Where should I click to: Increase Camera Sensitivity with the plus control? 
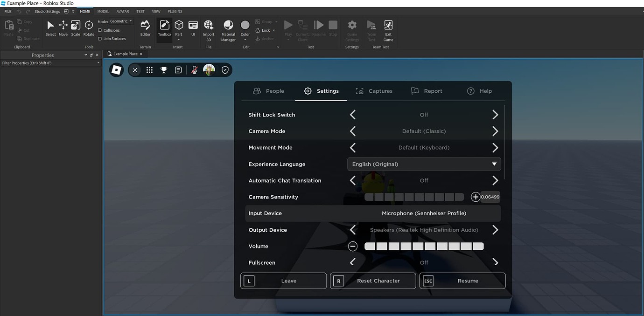click(476, 197)
